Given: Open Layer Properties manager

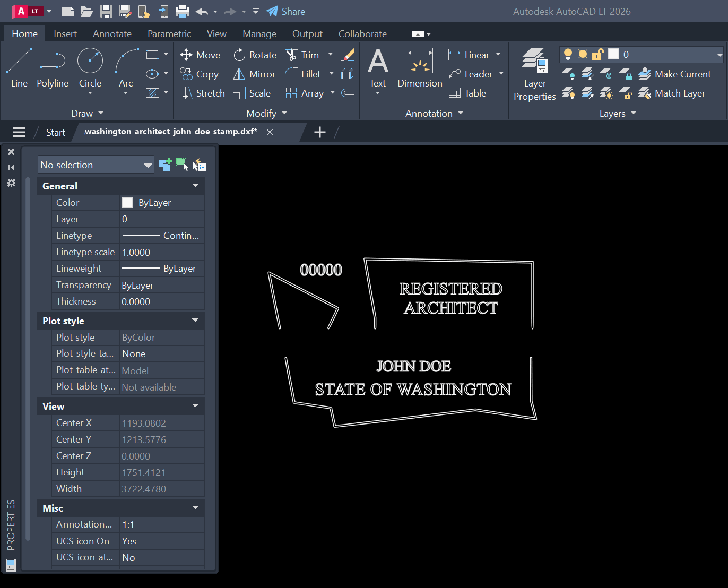Looking at the screenshot, I should point(534,74).
